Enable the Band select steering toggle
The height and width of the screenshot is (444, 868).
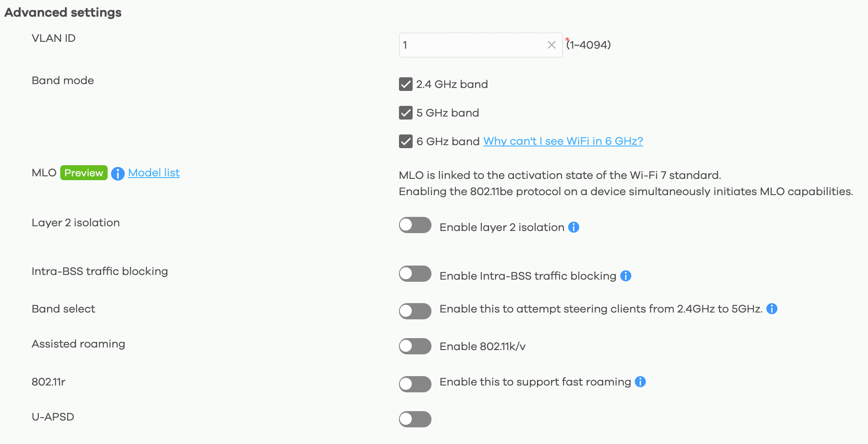(415, 311)
